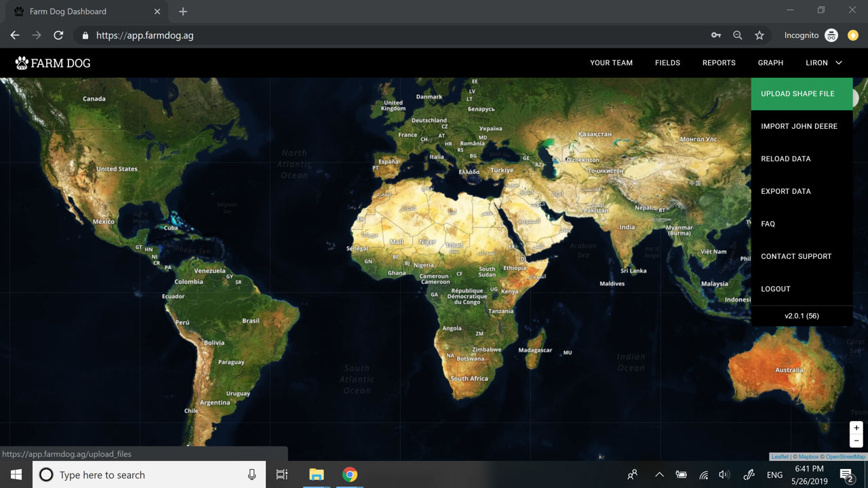The image size is (868, 488).
Task: Click the Argentina map label
Action: pyautogui.click(x=215, y=403)
